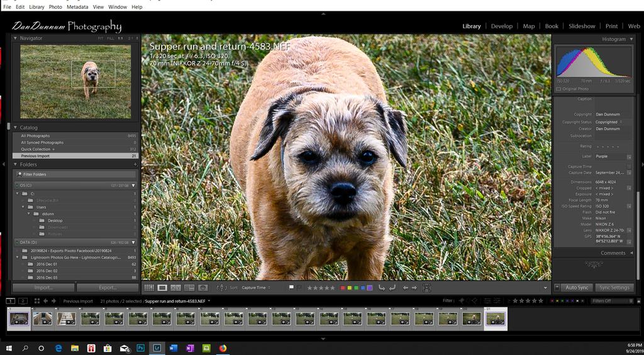Open the Sort by Capture Time dropdown
The width and height of the screenshot is (644, 355).
pyautogui.click(x=256, y=288)
